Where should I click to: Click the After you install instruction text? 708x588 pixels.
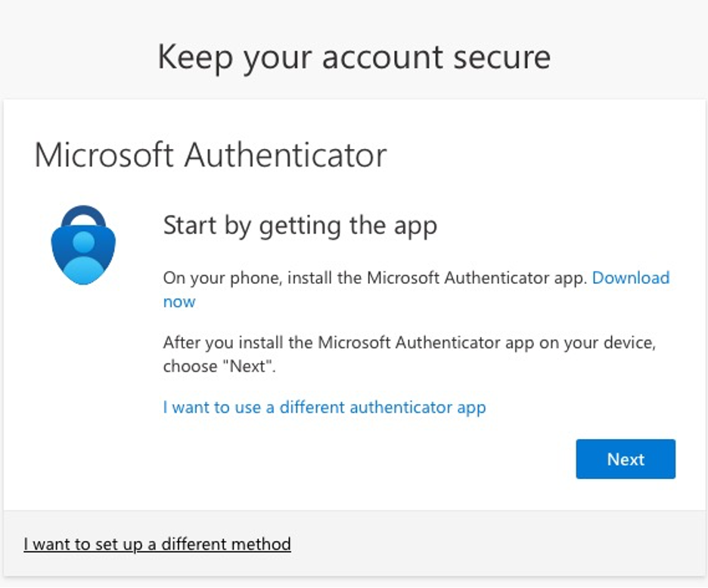pos(409,354)
